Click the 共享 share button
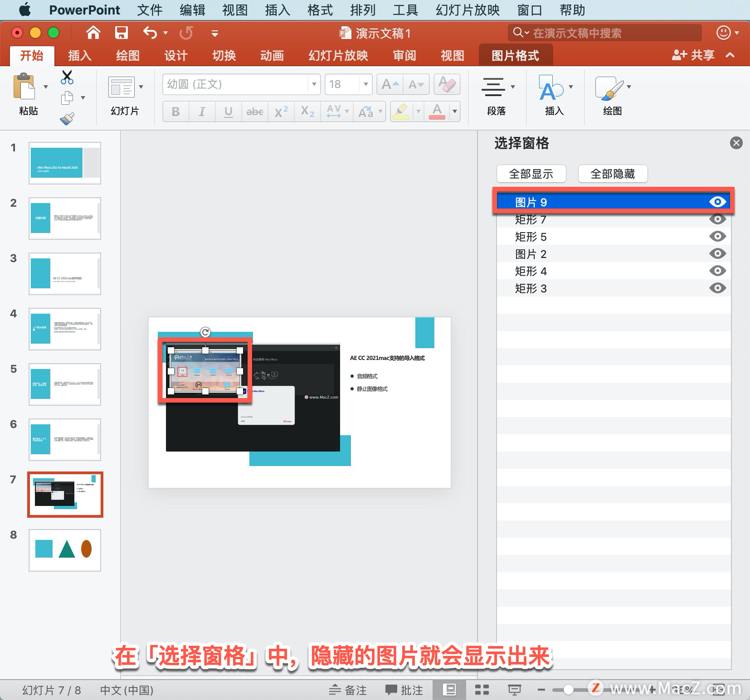750x700 pixels. (x=694, y=55)
